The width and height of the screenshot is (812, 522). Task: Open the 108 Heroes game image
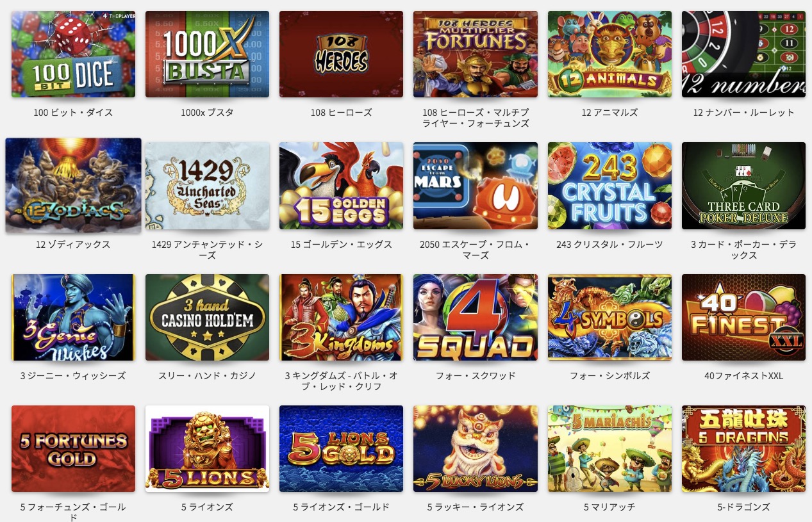click(341, 54)
